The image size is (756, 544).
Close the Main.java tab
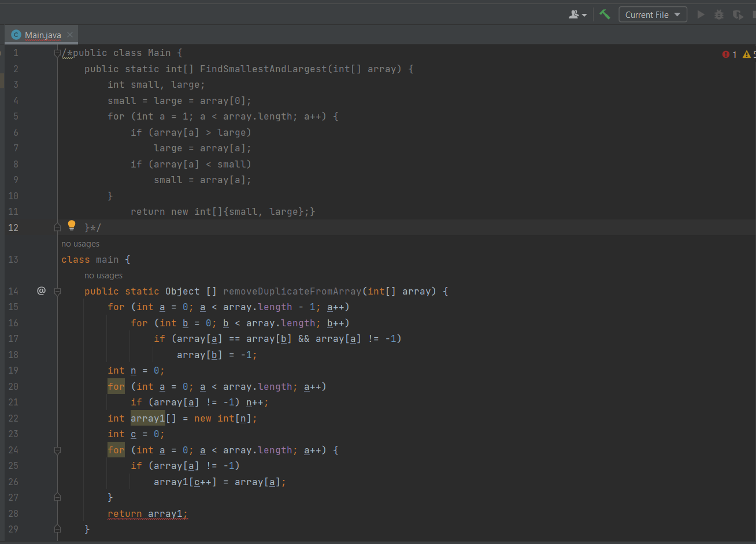70,35
